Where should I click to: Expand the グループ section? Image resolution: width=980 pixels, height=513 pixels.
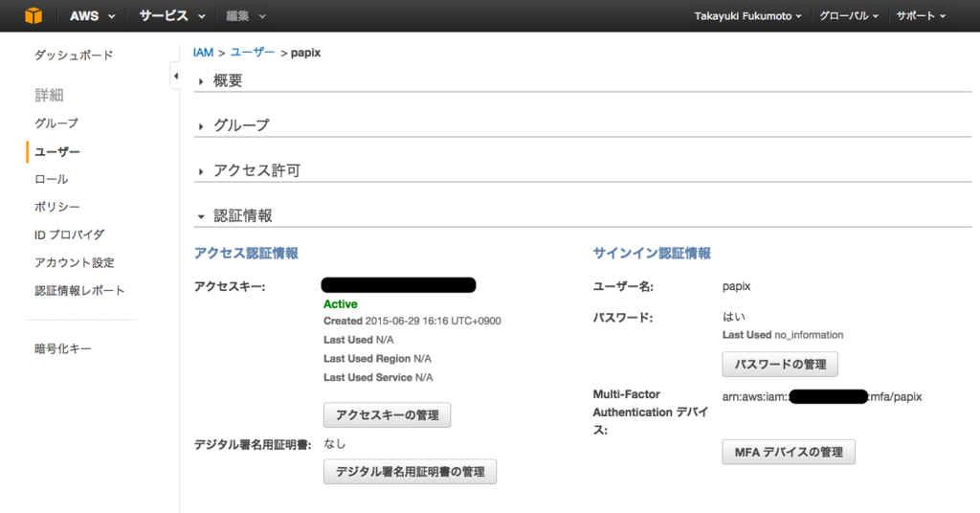click(x=241, y=125)
